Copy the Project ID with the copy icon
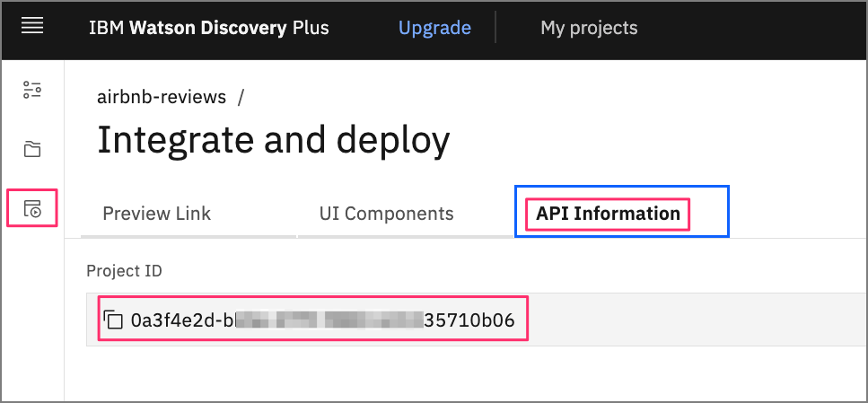This screenshot has width=868, height=403. (113, 320)
